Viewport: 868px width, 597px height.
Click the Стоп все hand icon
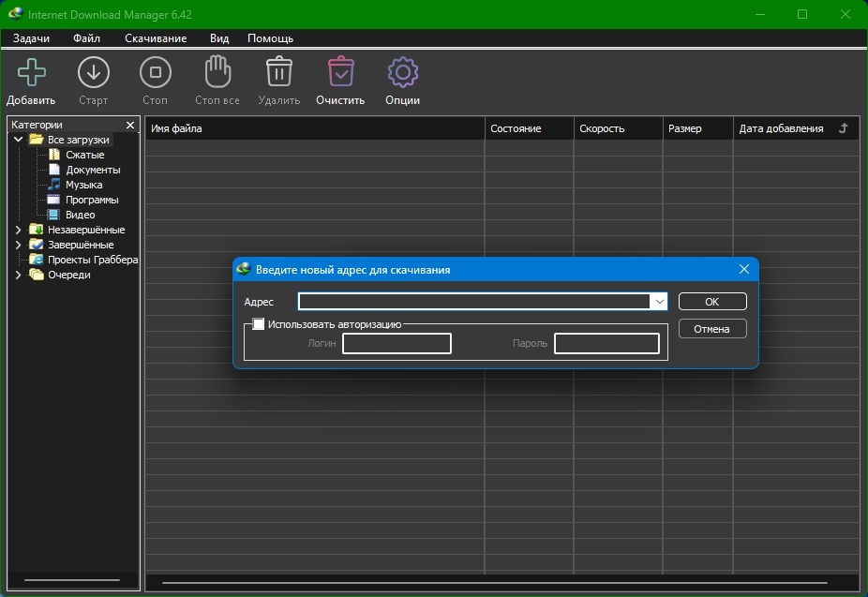[x=217, y=72]
